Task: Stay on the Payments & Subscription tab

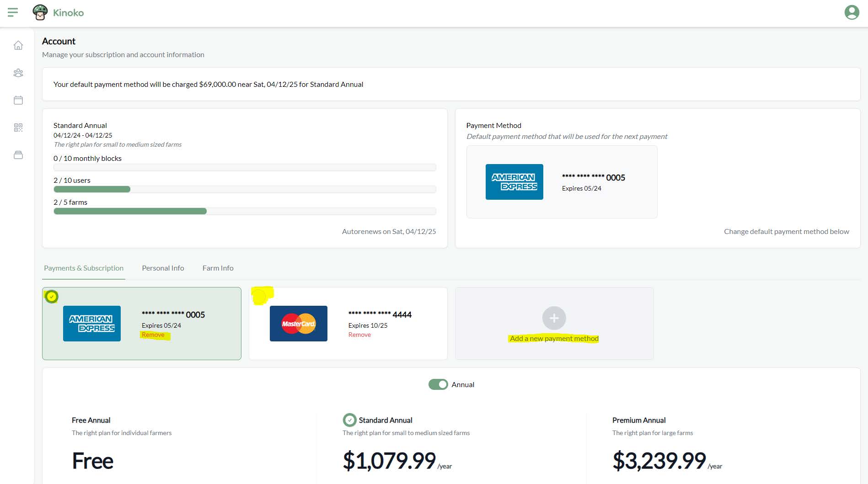Action: pos(84,268)
